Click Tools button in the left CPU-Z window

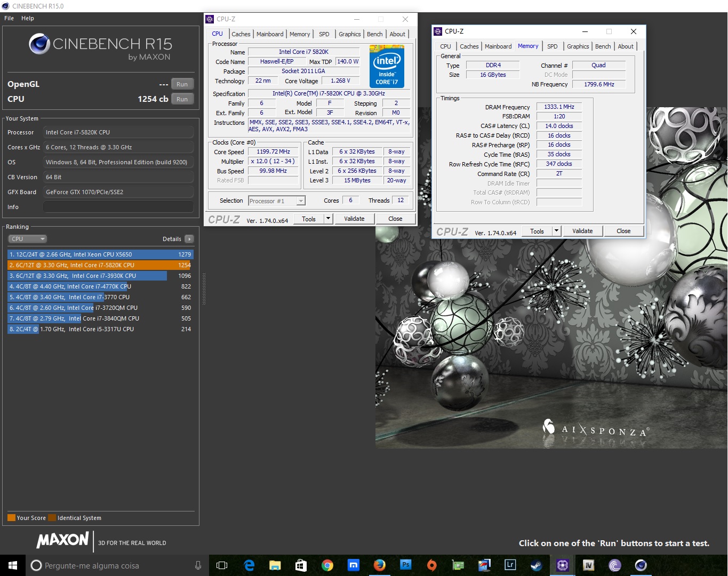click(x=309, y=219)
